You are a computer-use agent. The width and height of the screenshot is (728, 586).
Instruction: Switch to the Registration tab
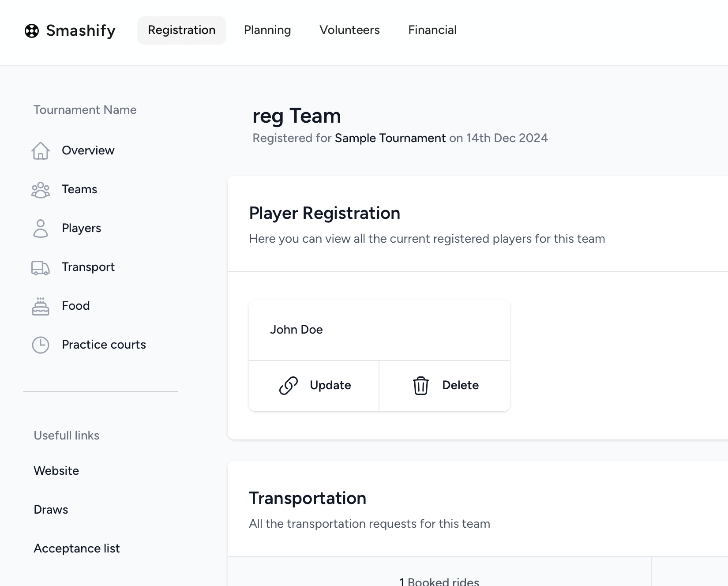tap(181, 30)
